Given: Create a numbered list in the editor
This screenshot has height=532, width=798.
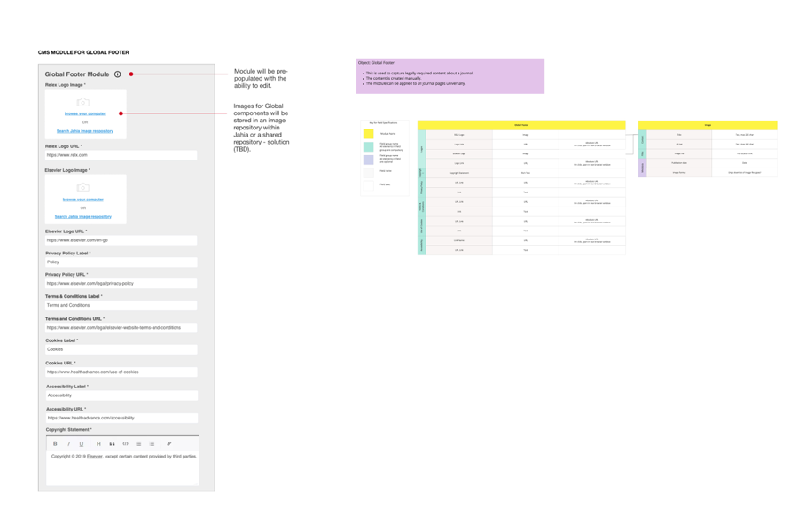Looking at the screenshot, I should (x=152, y=443).
